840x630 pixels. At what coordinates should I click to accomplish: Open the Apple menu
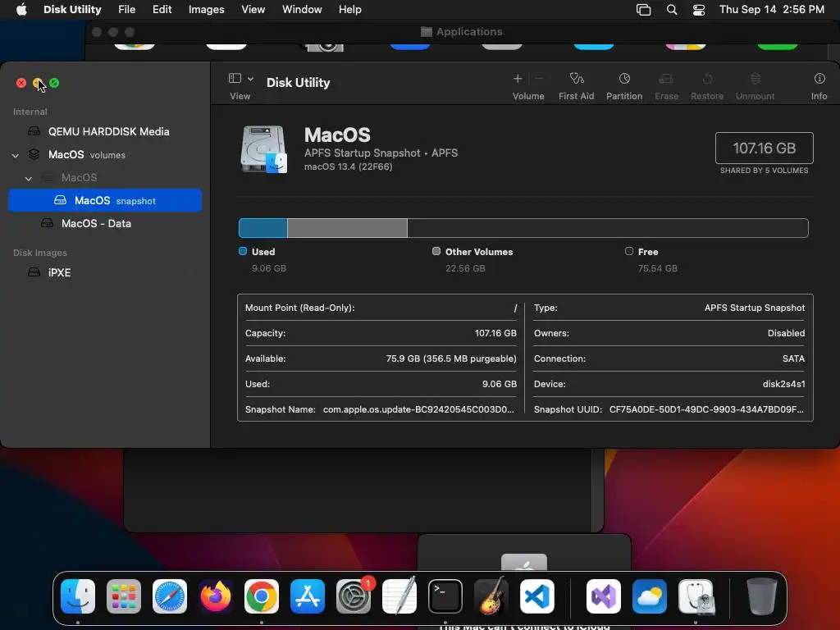point(21,10)
